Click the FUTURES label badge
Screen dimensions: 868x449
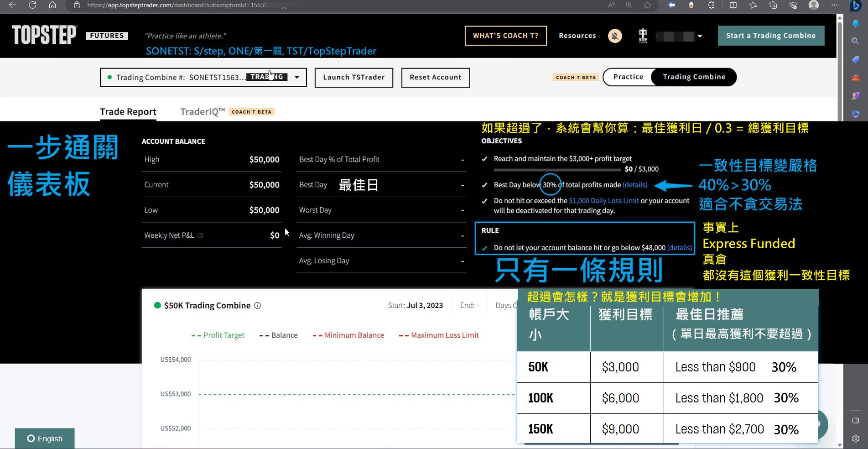click(x=107, y=36)
